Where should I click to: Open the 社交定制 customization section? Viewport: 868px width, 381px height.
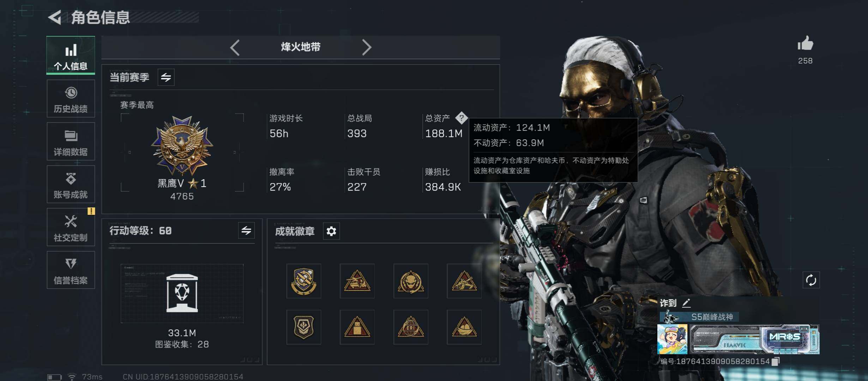71,227
